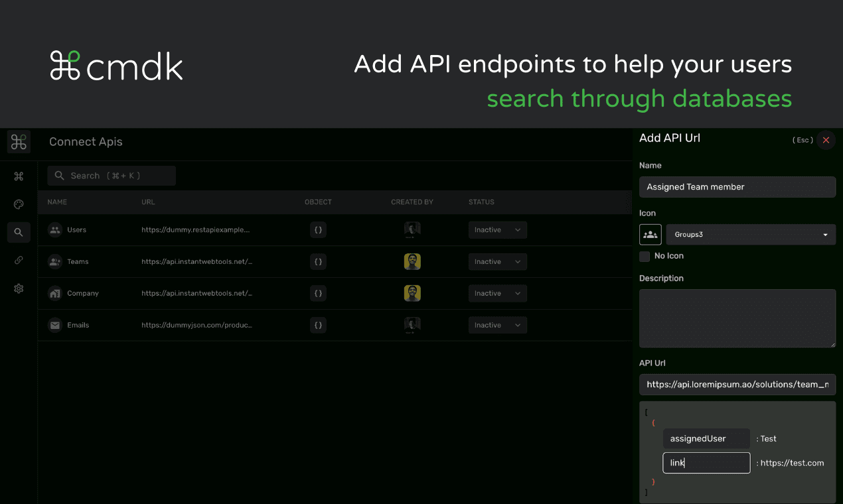Open the Emails row object braces icon
The width and height of the screenshot is (843, 504).
(x=318, y=325)
